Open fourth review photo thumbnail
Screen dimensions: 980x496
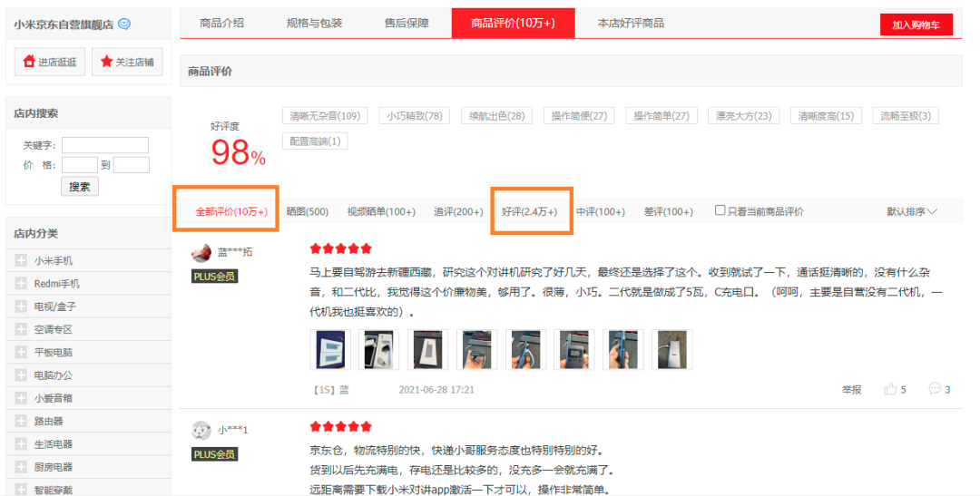coord(477,349)
